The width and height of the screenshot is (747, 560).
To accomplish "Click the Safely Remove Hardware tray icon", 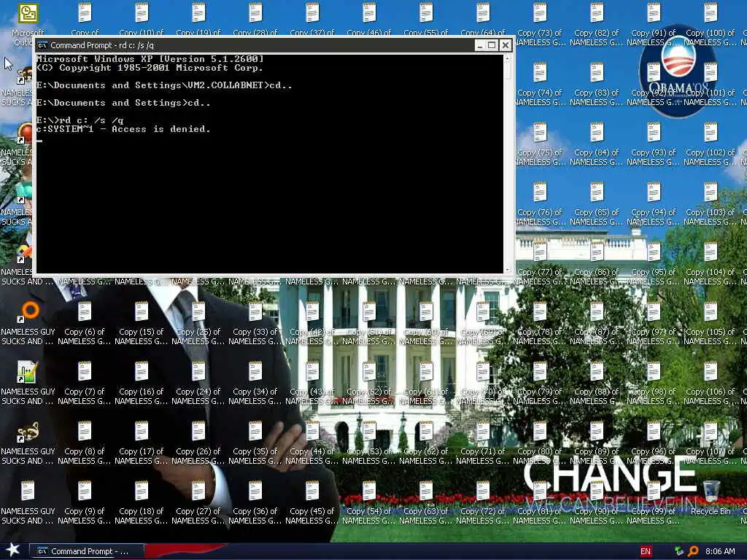I will (x=679, y=551).
